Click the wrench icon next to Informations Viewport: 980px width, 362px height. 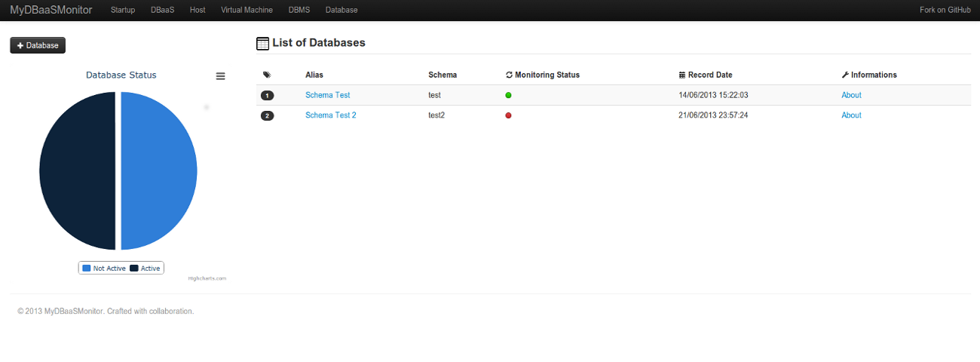(x=845, y=75)
